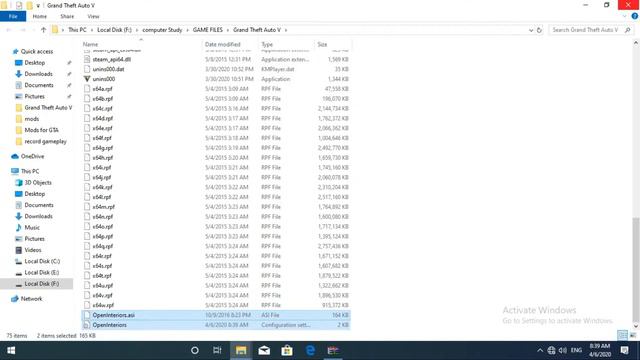Sort by the Name column header

[90, 44]
